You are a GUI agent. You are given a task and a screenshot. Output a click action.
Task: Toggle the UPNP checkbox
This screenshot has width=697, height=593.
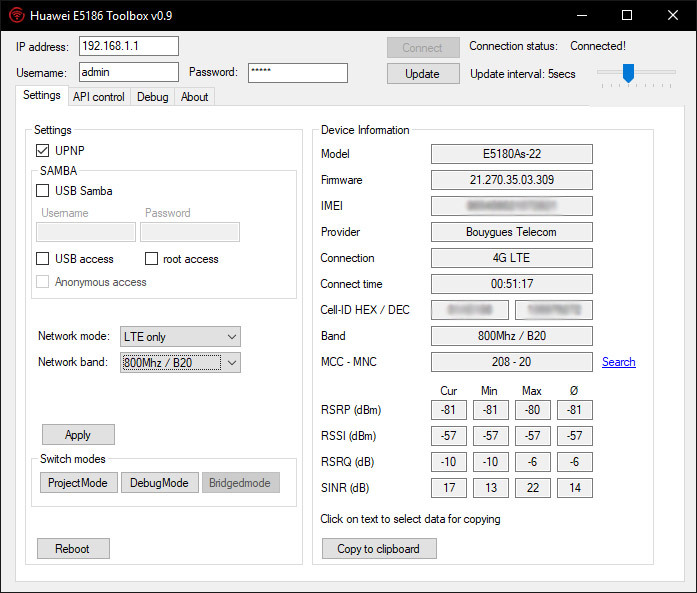42,151
